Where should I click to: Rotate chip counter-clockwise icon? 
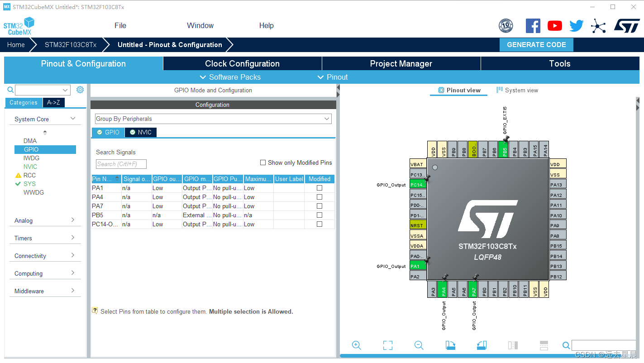[x=482, y=345]
